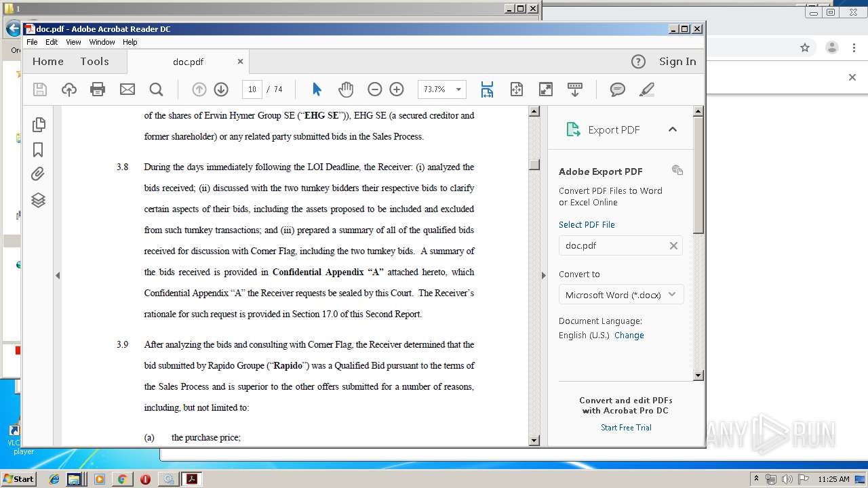The width and height of the screenshot is (868, 488).
Task: Click back arrow in the window behind
Action: [x=12, y=29]
